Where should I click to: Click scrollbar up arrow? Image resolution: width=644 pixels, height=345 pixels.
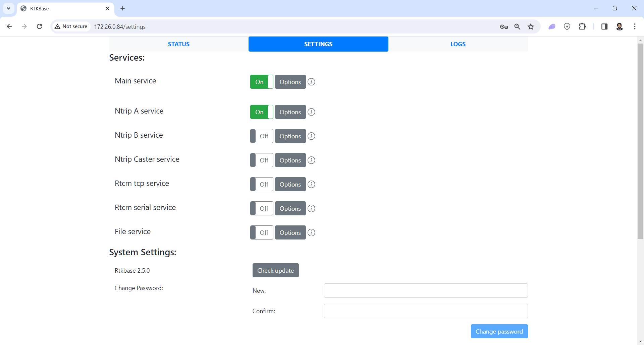(x=640, y=40)
